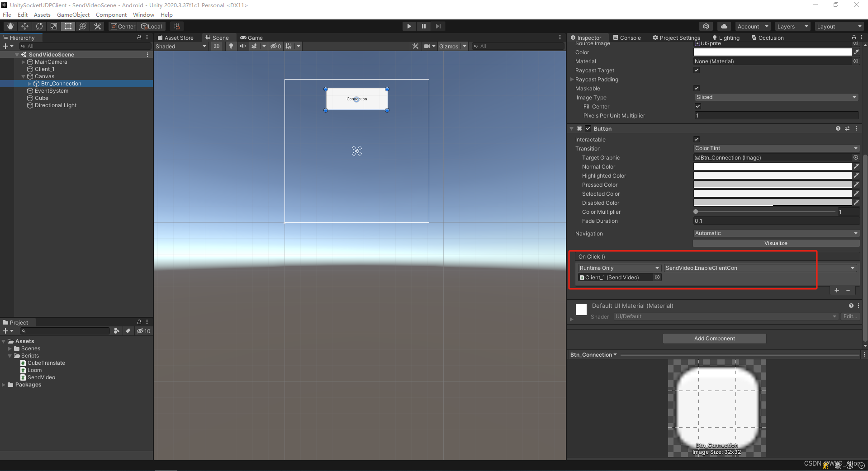This screenshot has width=868, height=471.
Task: Toggle scene view audio
Action: click(243, 46)
